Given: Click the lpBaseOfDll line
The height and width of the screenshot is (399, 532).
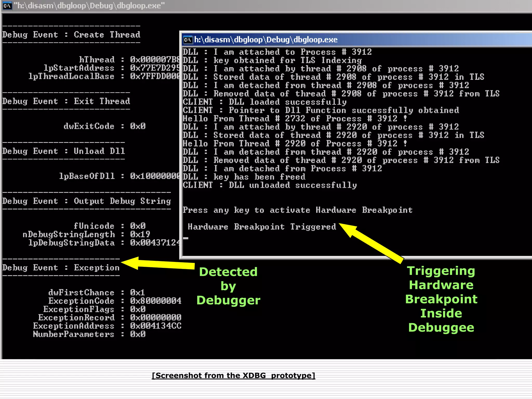Looking at the screenshot, I should coord(119,176).
